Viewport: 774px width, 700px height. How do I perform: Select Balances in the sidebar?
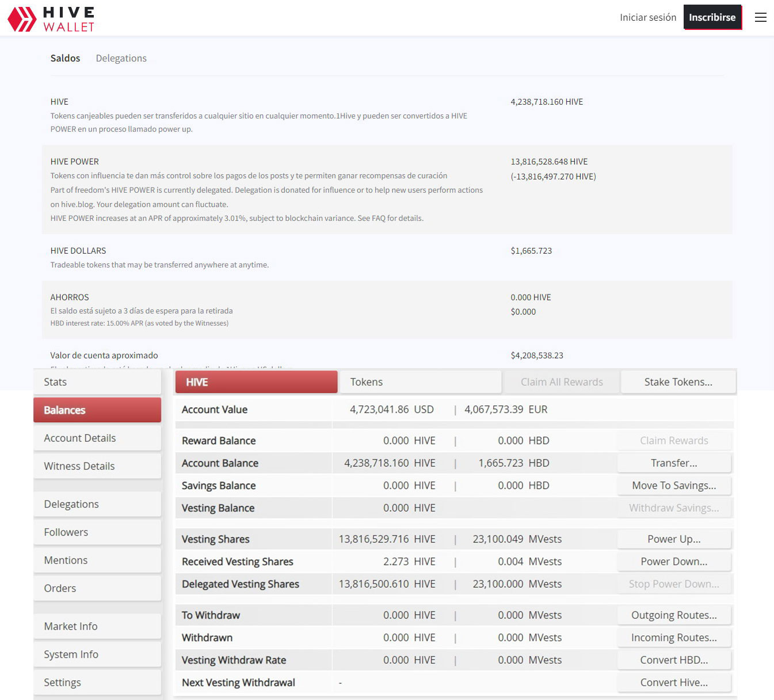pos(97,410)
